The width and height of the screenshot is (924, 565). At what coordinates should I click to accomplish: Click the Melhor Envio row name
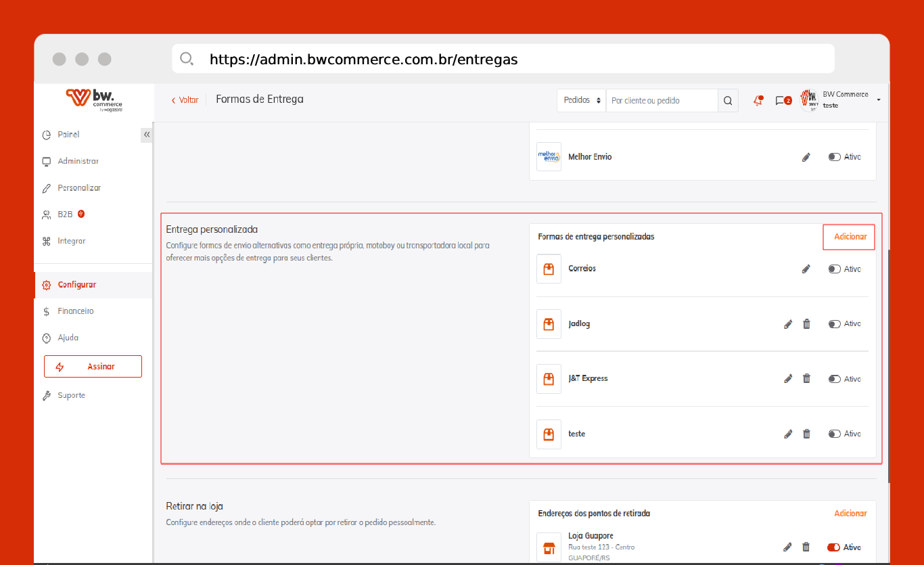click(x=590, y=157)
